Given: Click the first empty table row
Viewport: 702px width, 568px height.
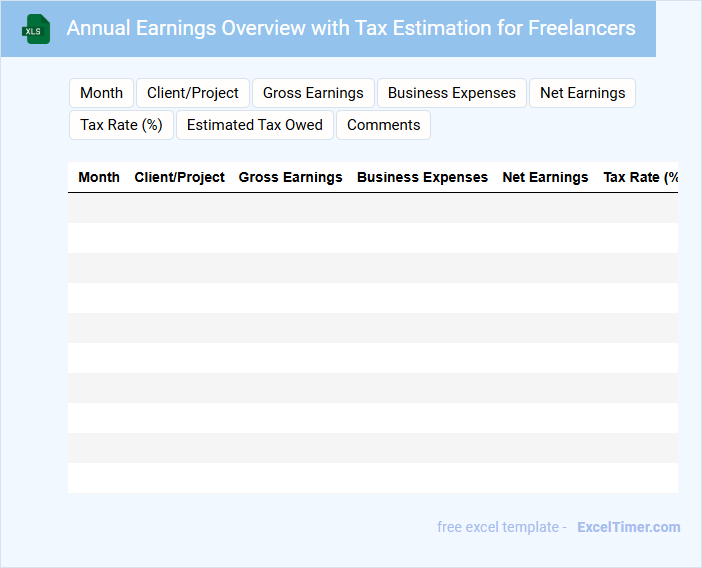Looking at the screenshot, I should (x=372, y=208).
